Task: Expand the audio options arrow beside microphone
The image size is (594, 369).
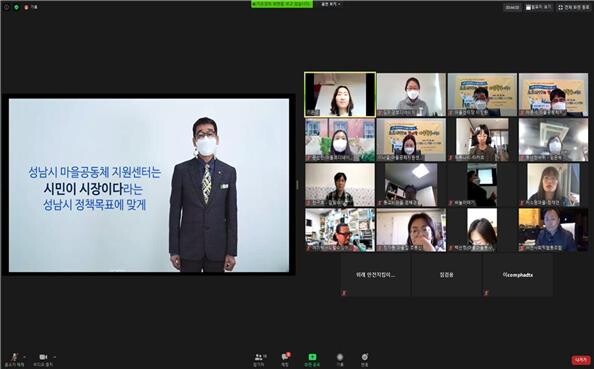Action: tap(25, 357)
